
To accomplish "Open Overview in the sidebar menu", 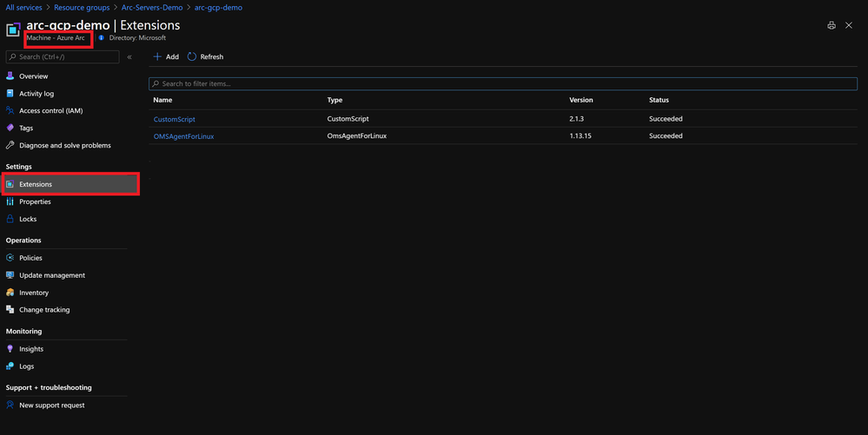I will coord(34,76).
